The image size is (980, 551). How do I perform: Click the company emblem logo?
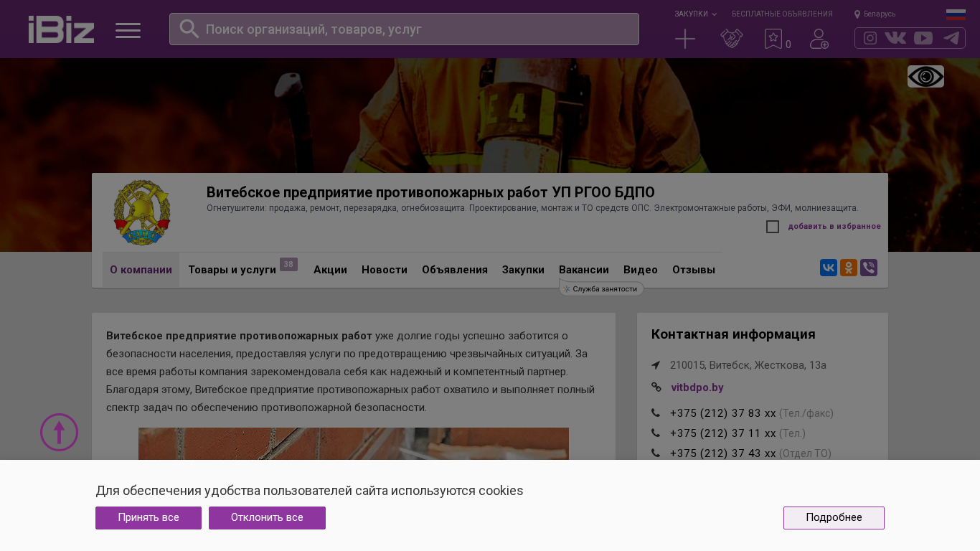point(142,213)
